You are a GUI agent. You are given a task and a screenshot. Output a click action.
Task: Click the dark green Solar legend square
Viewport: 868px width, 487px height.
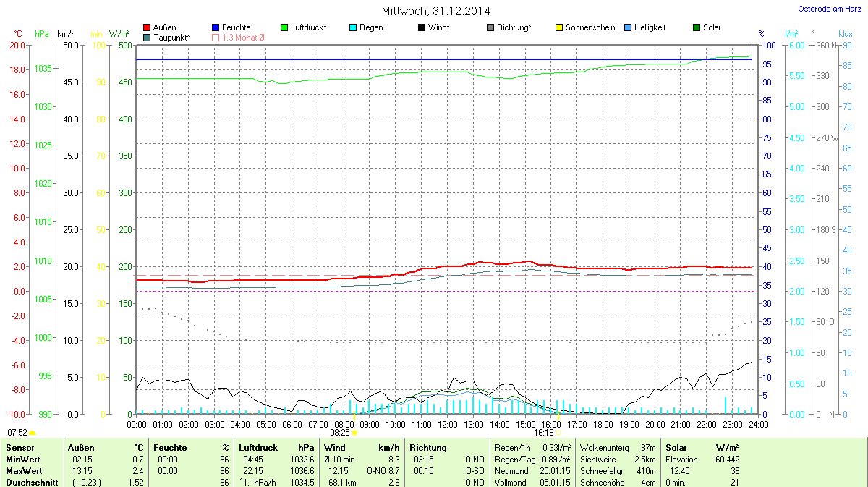pos(697,27)
